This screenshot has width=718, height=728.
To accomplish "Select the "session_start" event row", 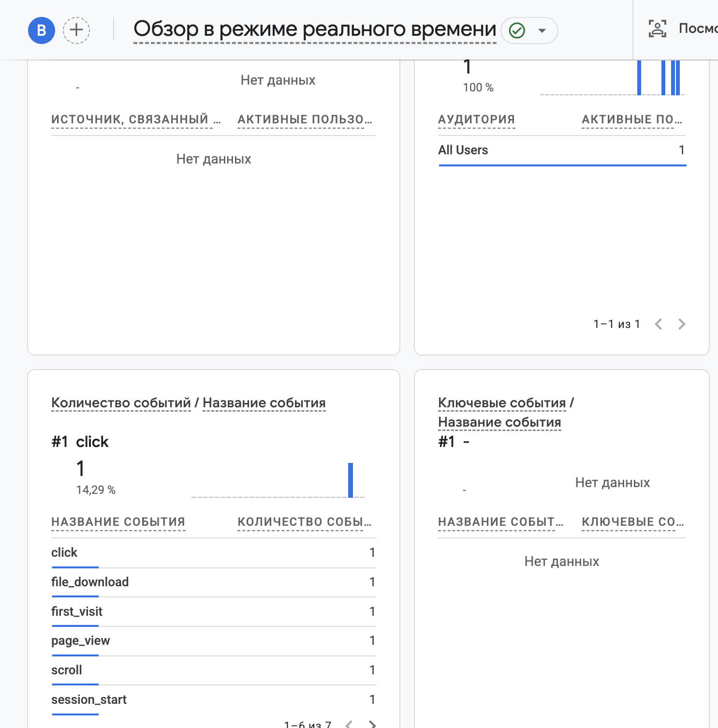I will click(213, 700).
